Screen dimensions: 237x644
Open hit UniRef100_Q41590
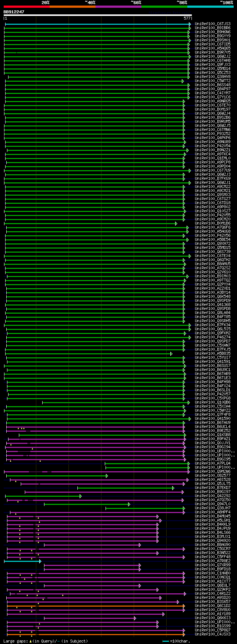tap(213, 419)
